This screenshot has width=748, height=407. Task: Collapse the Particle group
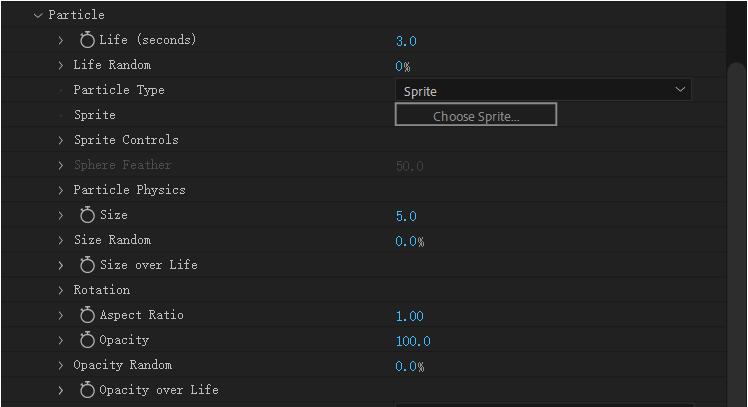tap(38, 15)
